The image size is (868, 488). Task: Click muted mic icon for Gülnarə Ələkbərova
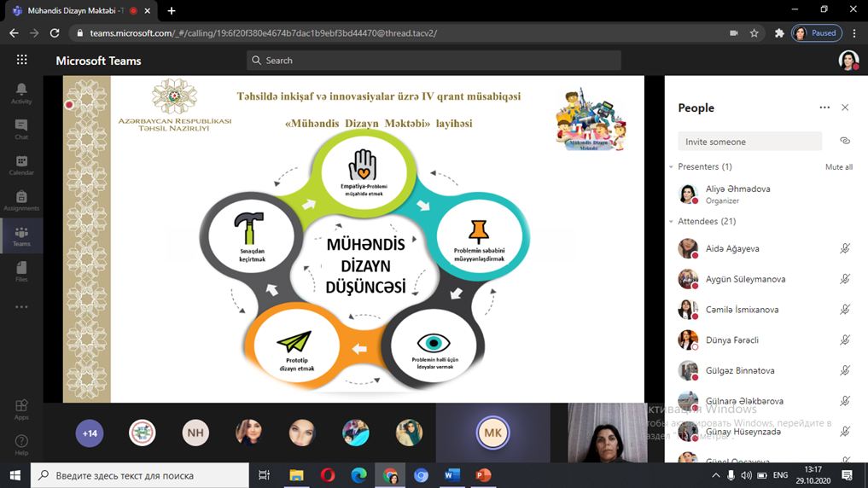pos(845,401)
